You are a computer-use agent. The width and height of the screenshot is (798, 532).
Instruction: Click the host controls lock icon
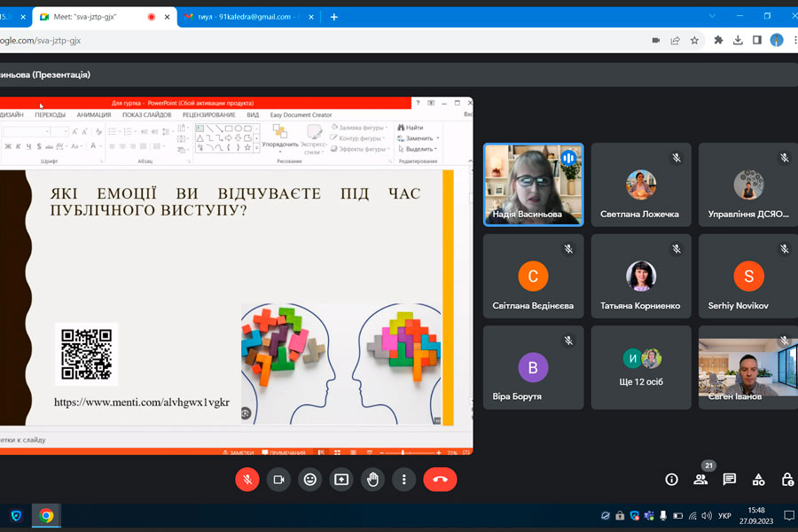click(x=787, y=479)
